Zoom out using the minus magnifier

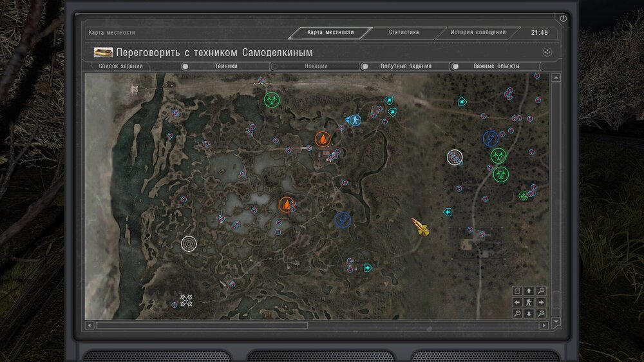(x=517, y=314)
